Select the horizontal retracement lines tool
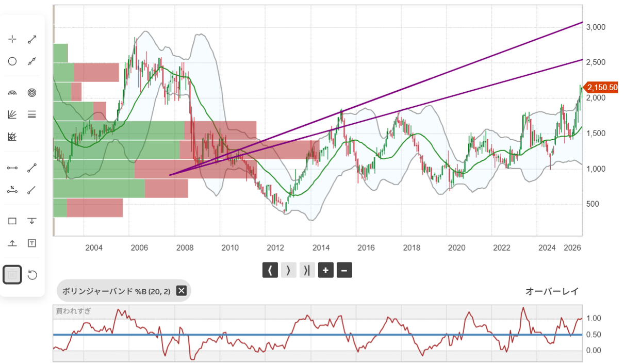Screen dimensions: 625x364 point(32,114)
